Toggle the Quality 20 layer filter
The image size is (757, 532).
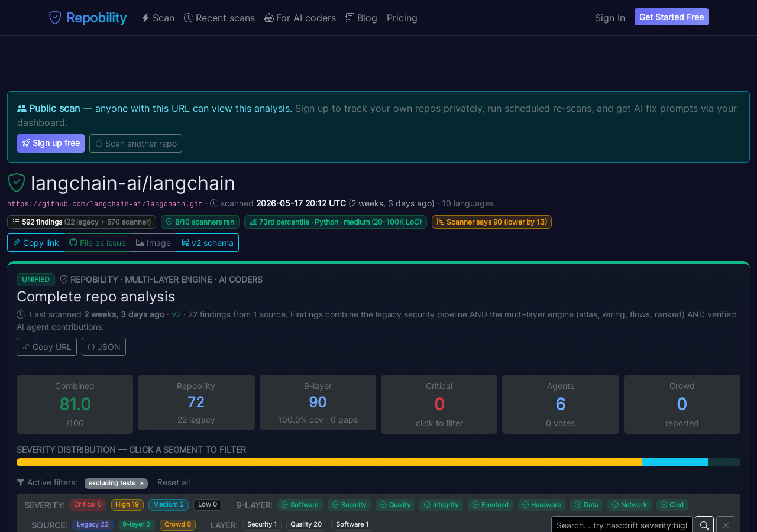(306, 524)
